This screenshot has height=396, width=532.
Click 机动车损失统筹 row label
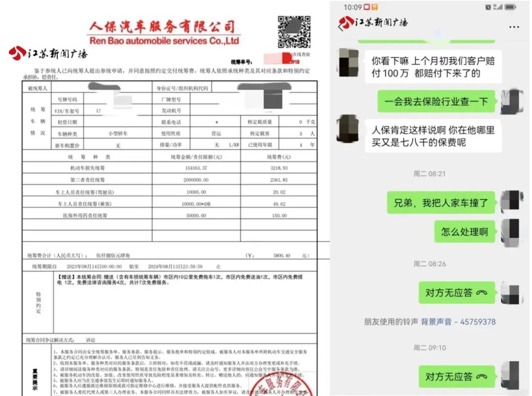[x=87, y=168]
